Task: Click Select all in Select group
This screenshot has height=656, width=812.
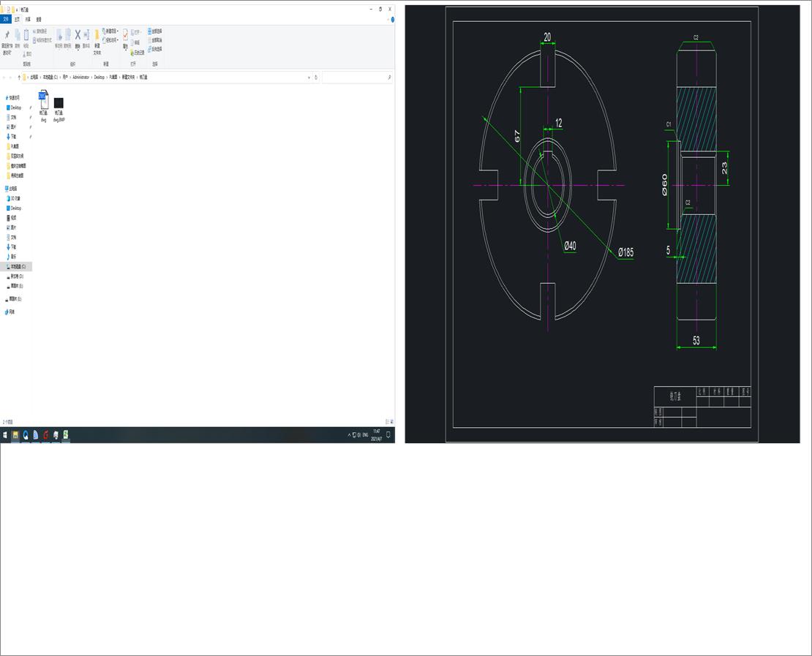Action: click(x=155, y=31)
